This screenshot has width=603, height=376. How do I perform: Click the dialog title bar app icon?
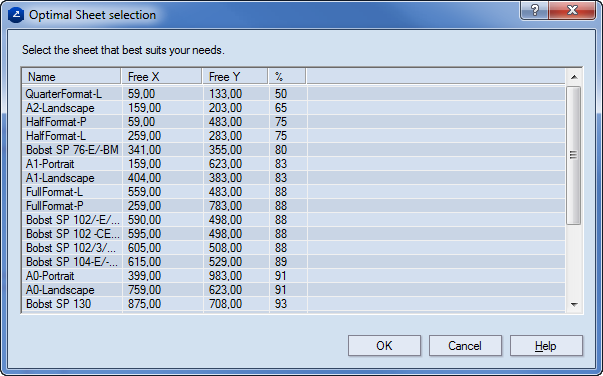16,15
